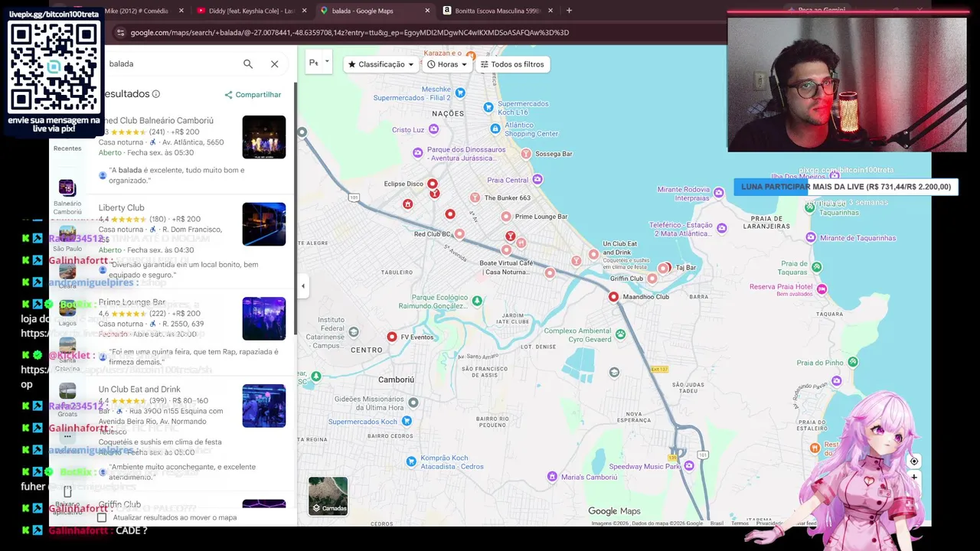Screen dimensions: 980x551
Task: Open the Horas filter dropdown
Action: coord(447,64)
